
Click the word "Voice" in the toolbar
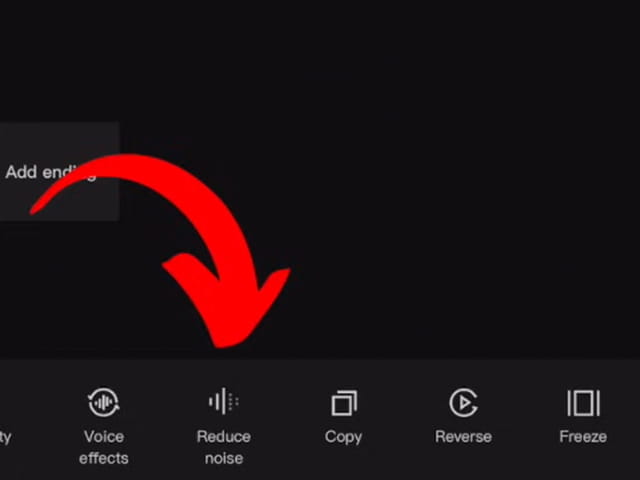pyautogui.click(x=104, y=437)
